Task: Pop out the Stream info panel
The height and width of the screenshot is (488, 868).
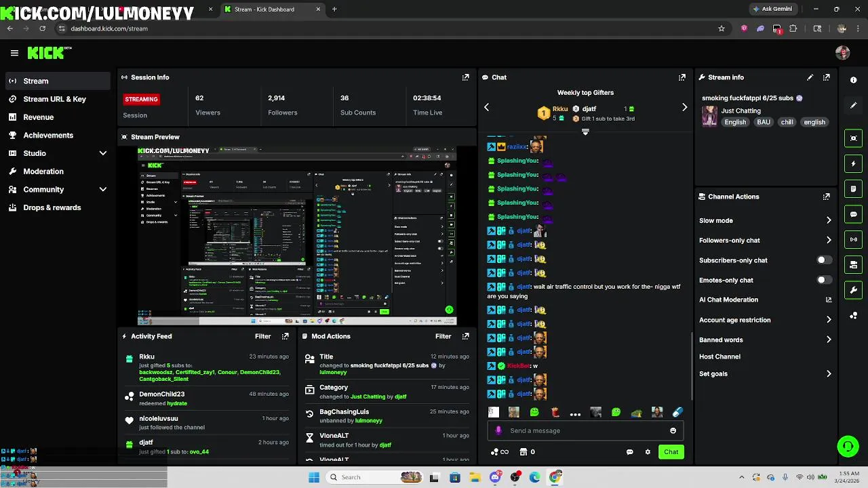Action: click(x=826, y=77)
